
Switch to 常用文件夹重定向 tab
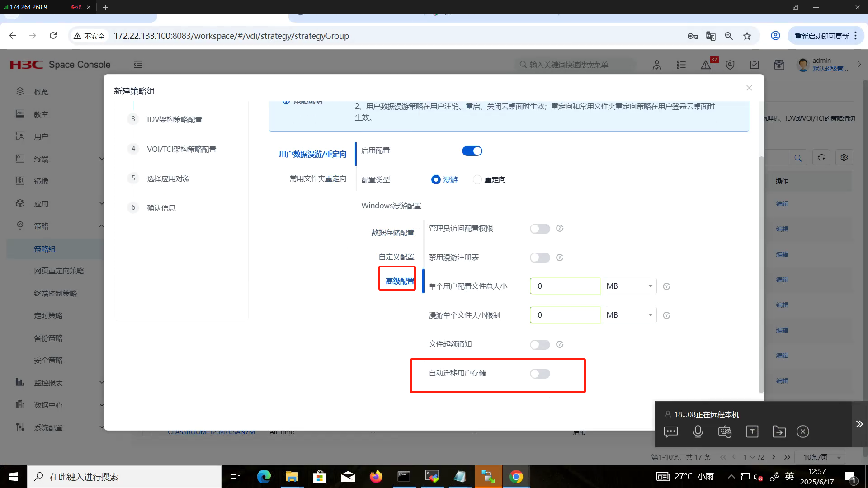tap(318, 179)
